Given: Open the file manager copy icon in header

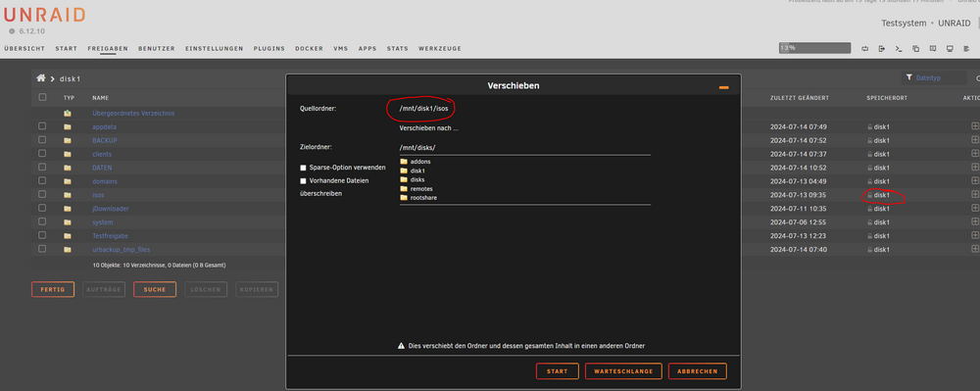Looking at the screenshot, I should point(915,48).
